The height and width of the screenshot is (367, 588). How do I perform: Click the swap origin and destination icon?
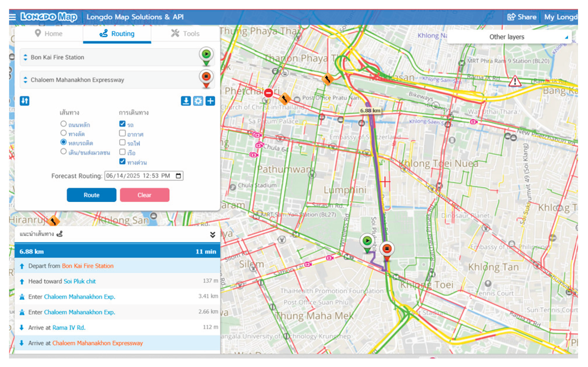pos(25,101)
